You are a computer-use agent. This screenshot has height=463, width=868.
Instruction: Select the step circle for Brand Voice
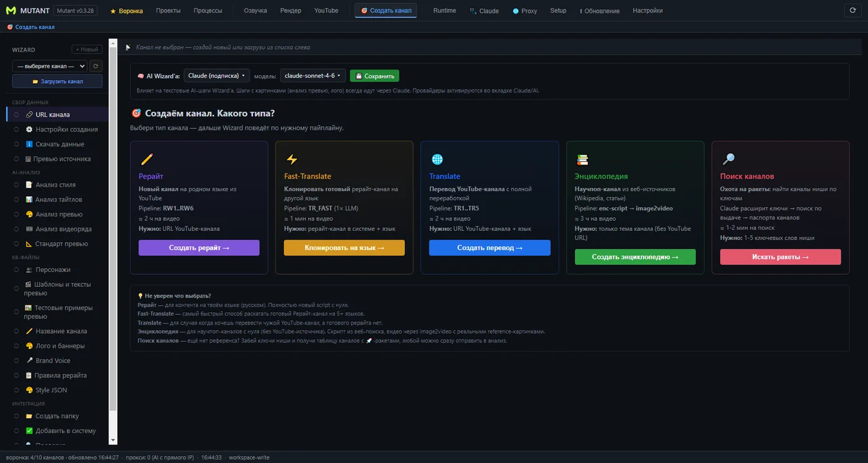(x=17, y=361)
